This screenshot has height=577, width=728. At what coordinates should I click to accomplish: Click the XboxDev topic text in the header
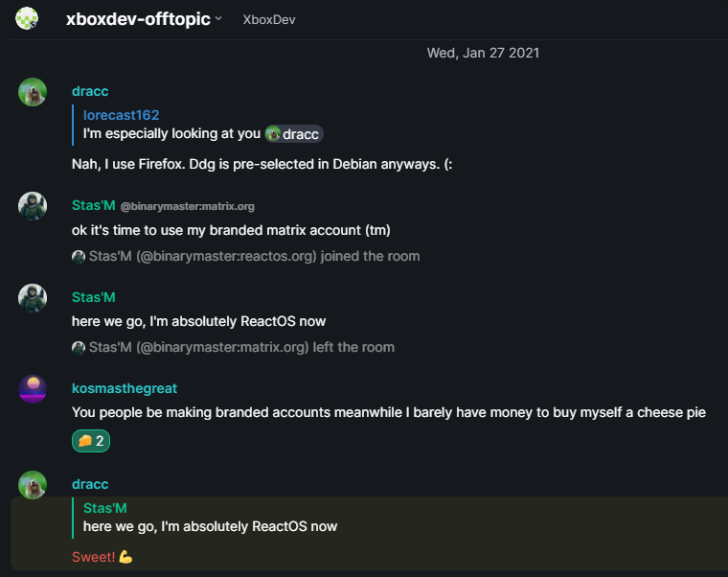coord(269,19)
